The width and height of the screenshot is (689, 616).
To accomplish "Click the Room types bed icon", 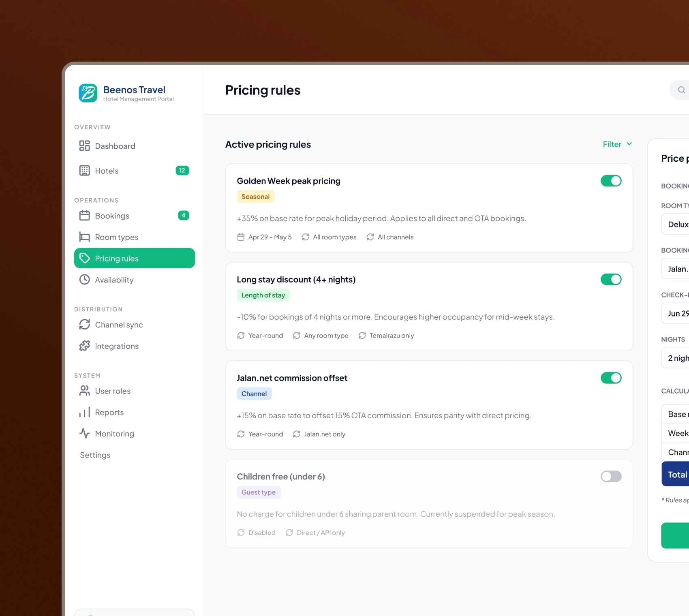I will [x=84, y=237].
